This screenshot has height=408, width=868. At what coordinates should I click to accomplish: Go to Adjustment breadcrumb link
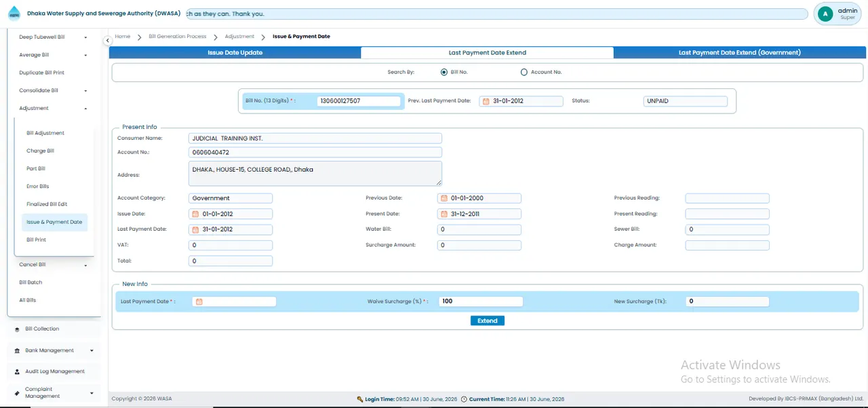239,37
